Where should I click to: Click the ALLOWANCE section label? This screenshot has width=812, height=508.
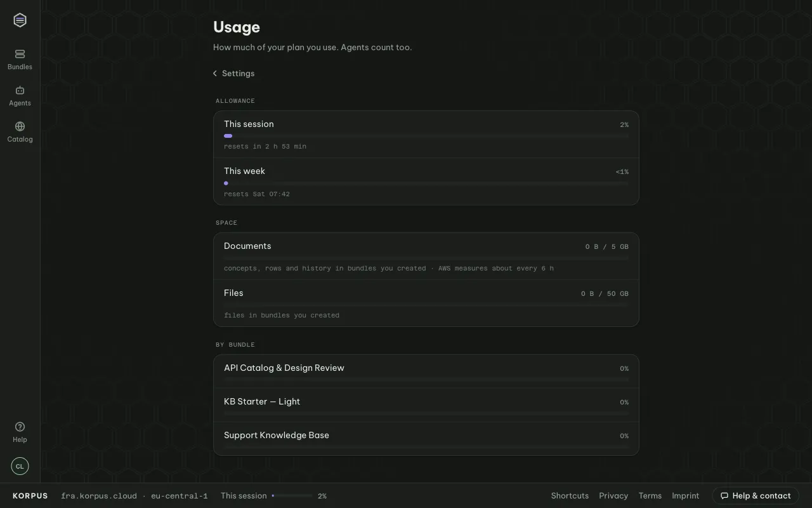click(x=235, y=101)
